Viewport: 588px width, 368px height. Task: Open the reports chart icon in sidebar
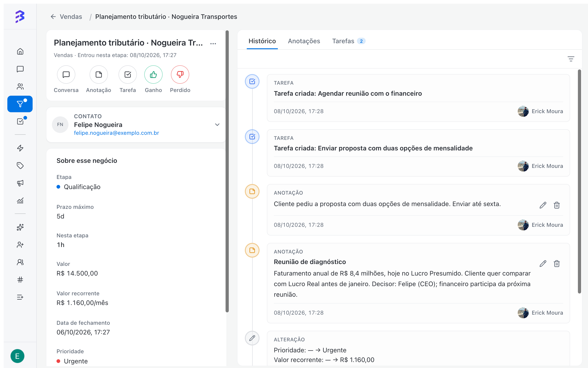[20, 201]
